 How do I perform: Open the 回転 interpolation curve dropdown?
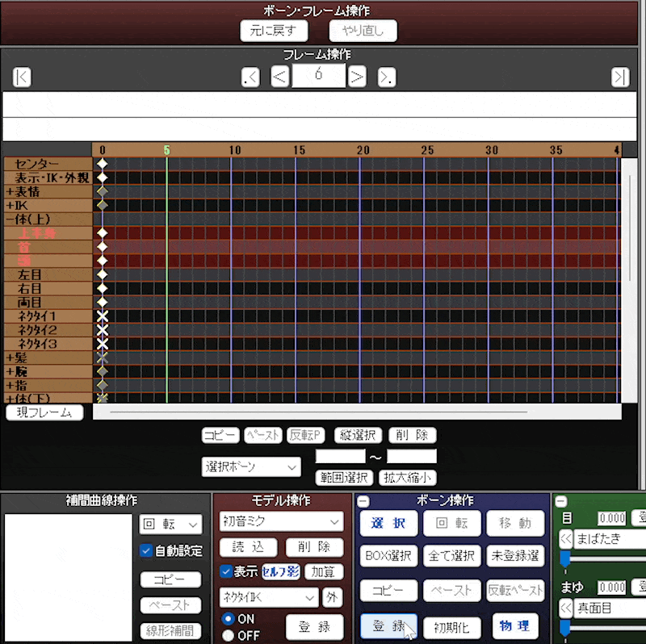(x=170, y=525)
